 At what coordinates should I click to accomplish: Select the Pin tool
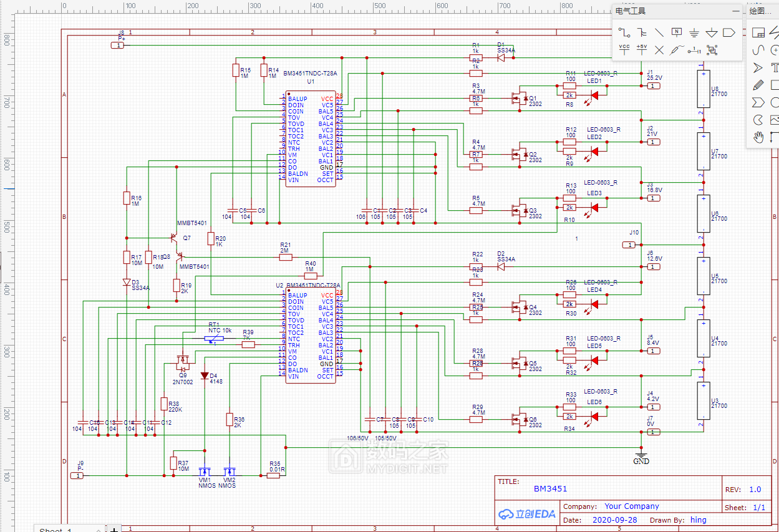(694, 50)
